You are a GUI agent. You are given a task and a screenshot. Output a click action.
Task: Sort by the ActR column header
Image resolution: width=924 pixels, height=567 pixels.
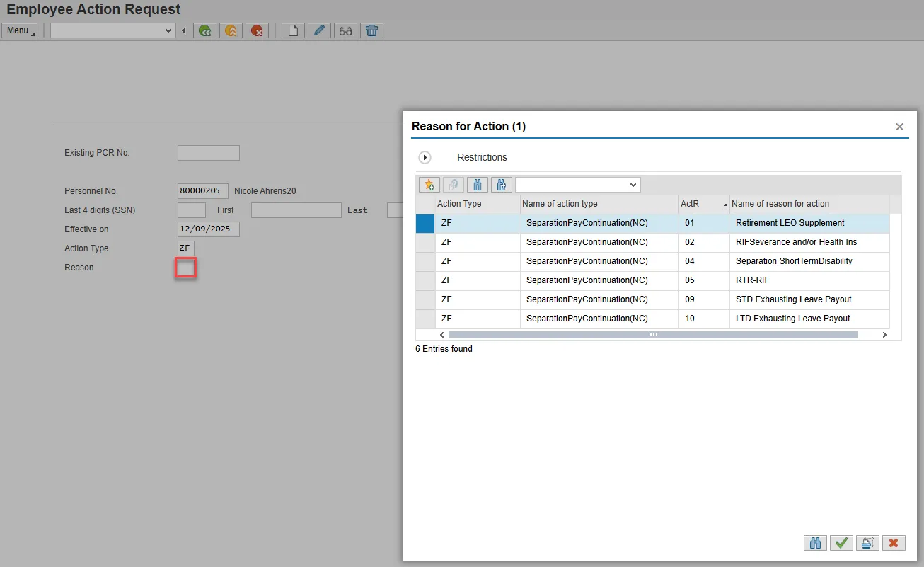(x=690, y=204)
